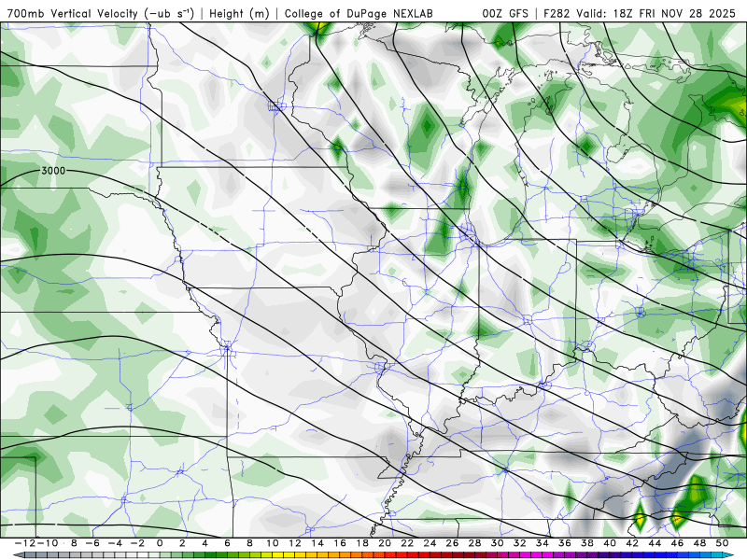Click the '12' colorbar scale label
Viewport: 747px width, 560px height.
294,543
